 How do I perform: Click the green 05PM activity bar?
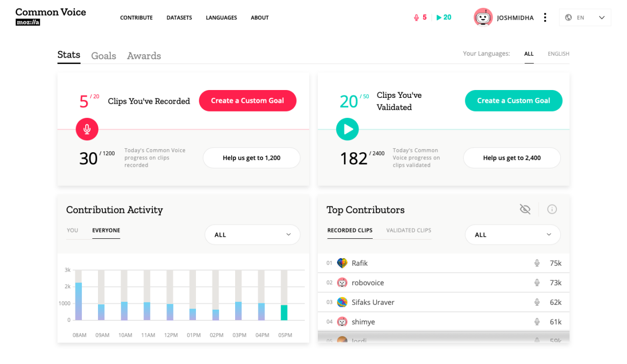tap(284, 313)
